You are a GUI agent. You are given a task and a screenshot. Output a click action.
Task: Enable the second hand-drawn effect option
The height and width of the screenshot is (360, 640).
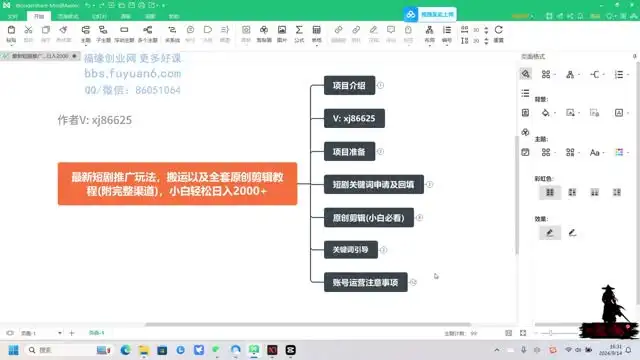(x=572, y=233)
